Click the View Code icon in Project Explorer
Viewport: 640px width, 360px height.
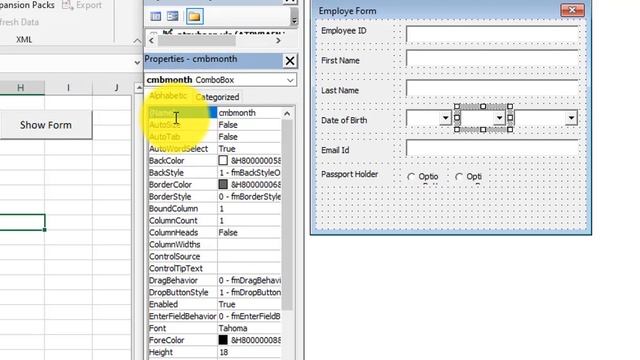click(156, 16)
